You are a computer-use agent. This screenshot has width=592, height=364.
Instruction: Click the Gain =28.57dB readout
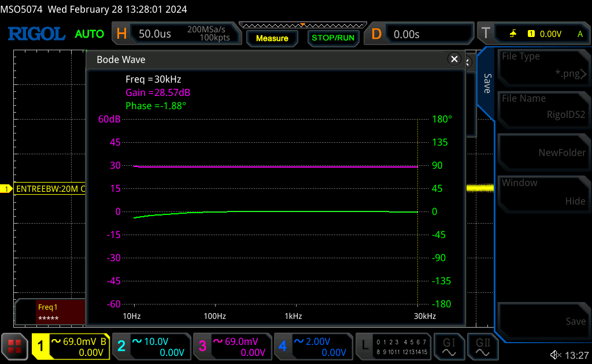[158, 92]
